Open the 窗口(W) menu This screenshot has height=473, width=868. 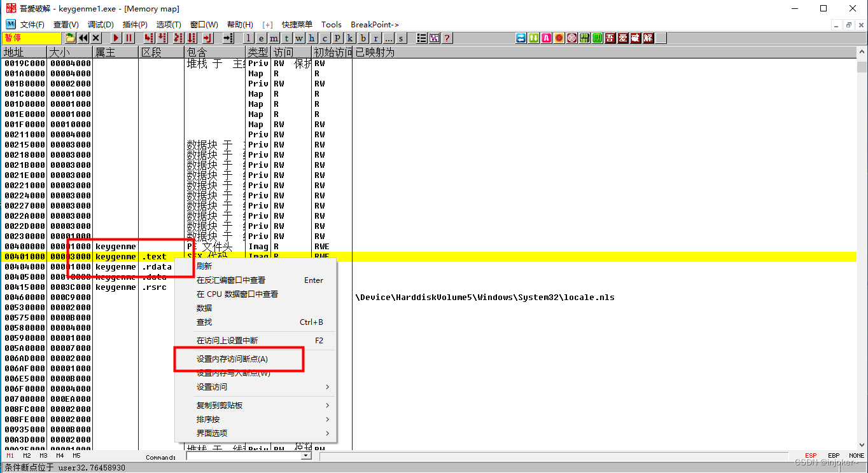204,25
